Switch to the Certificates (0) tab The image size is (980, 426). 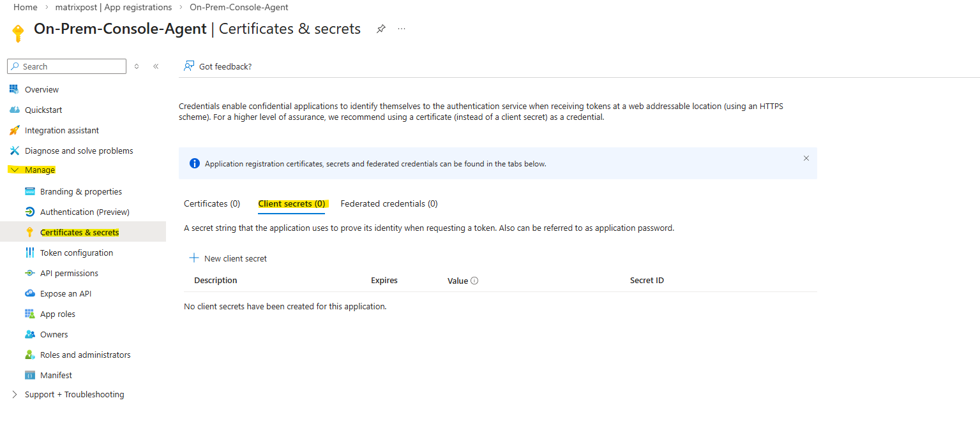[212, 203]
